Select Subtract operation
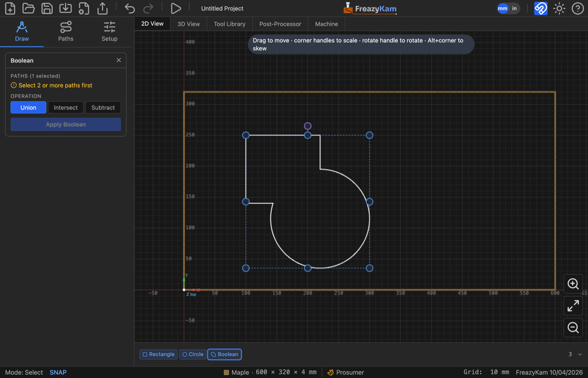Image resolution: width=588 pixels, height=378 pixels. (103, 107)
